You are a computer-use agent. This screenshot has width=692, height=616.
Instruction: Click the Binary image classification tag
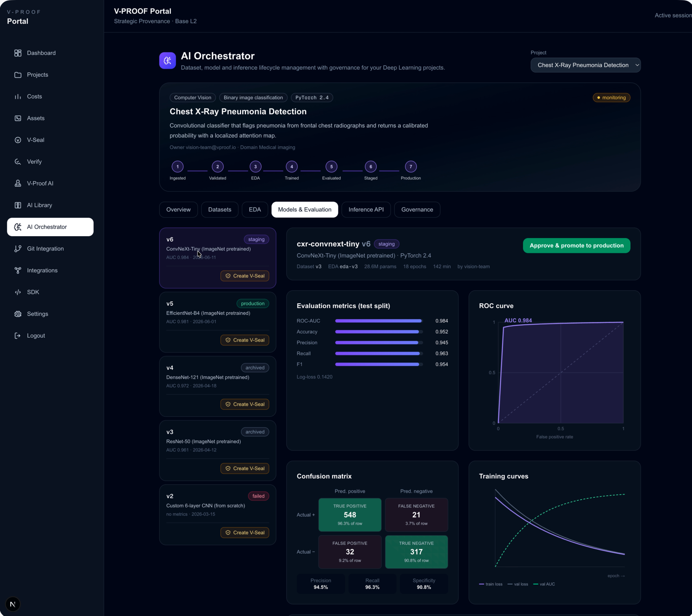(253, 98)
